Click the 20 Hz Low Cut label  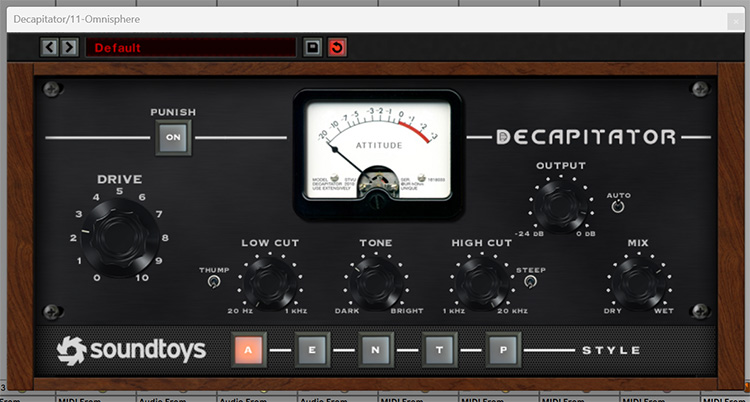pyautogui.click(x=240, y=311)
